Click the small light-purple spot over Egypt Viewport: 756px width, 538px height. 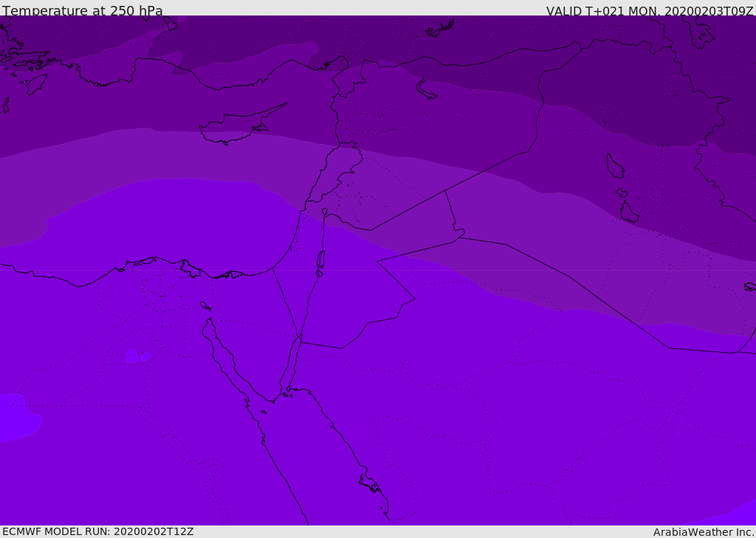pyautogui.click(x=131, y=356)
